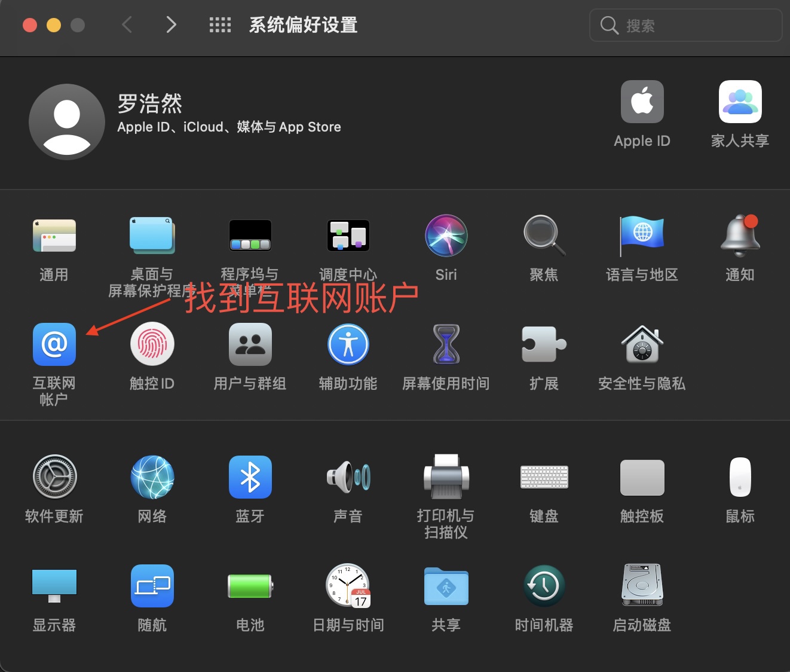
Task: Click the 罗浩然 account name
Action: 150,103
